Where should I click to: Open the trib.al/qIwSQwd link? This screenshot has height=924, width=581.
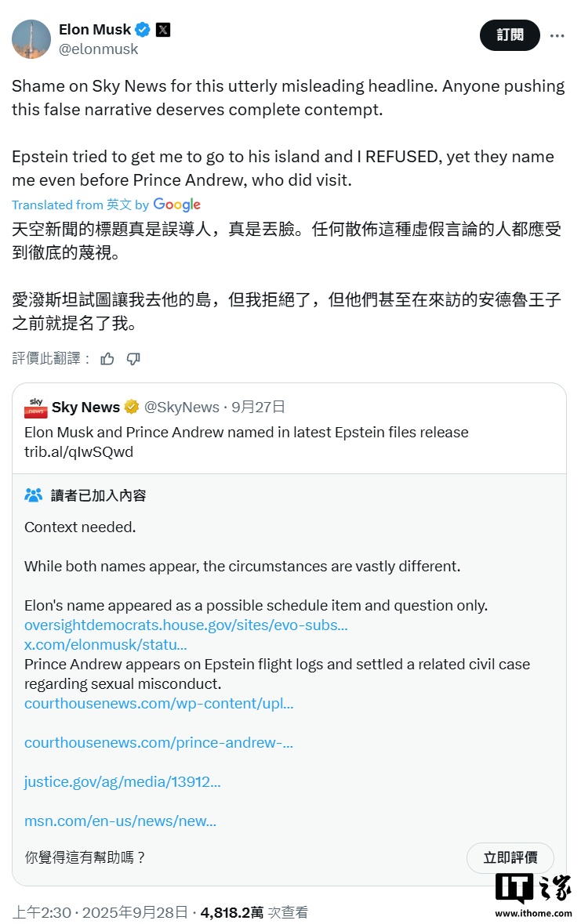point(78,452)
